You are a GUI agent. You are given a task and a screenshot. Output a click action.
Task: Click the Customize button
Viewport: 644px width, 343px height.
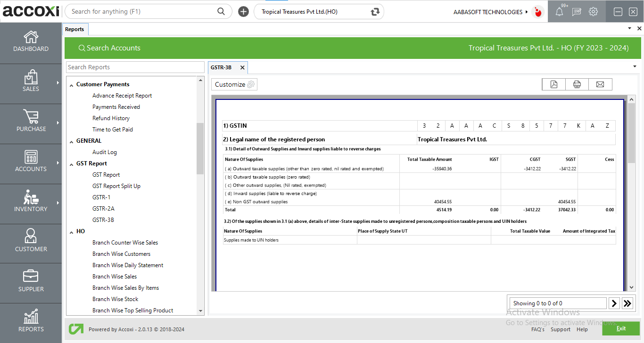(234, 84)
